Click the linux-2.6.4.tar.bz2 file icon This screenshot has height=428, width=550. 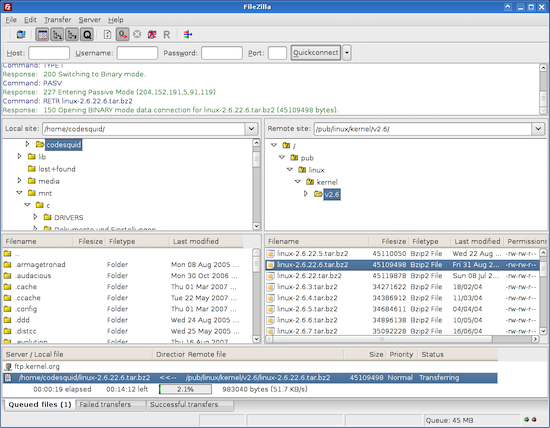[x=270, y=298]
